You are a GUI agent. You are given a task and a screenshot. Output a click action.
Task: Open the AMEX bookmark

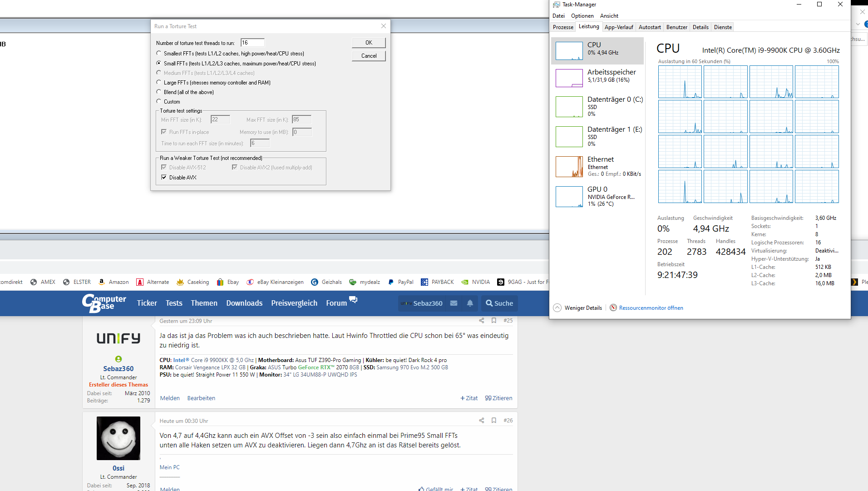(x=43, y=282)
